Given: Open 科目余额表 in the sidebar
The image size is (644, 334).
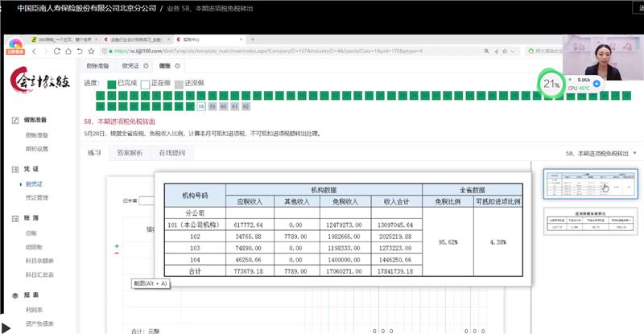Looking at the screenshot, I should click(39, 260).
